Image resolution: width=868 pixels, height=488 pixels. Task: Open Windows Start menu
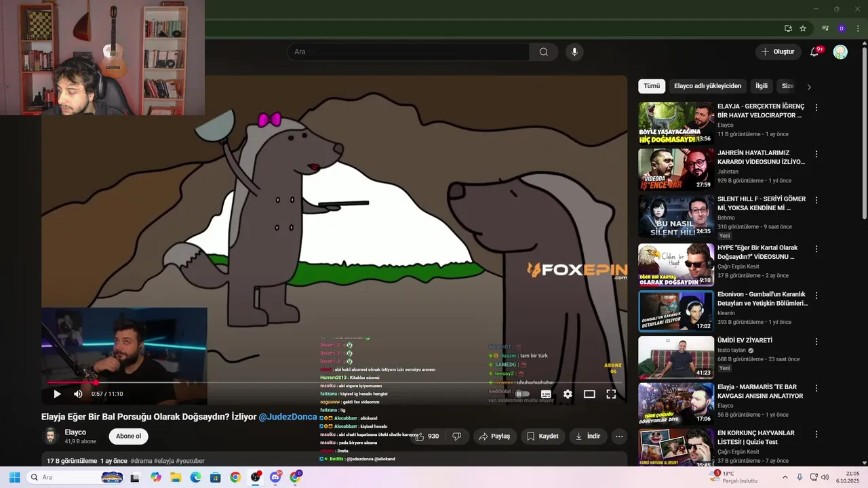point(14,477)
